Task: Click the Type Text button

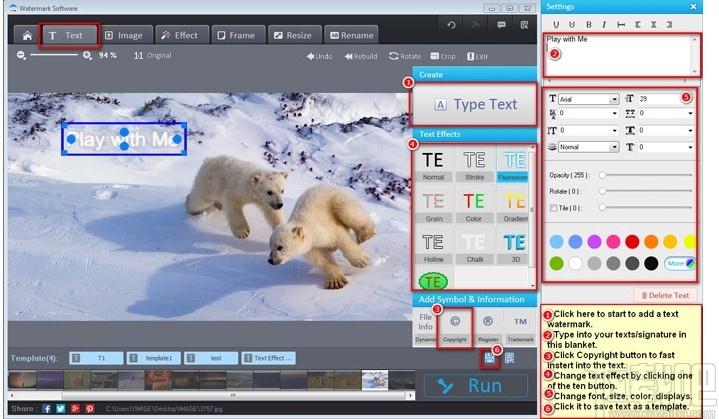Action: 475,105
